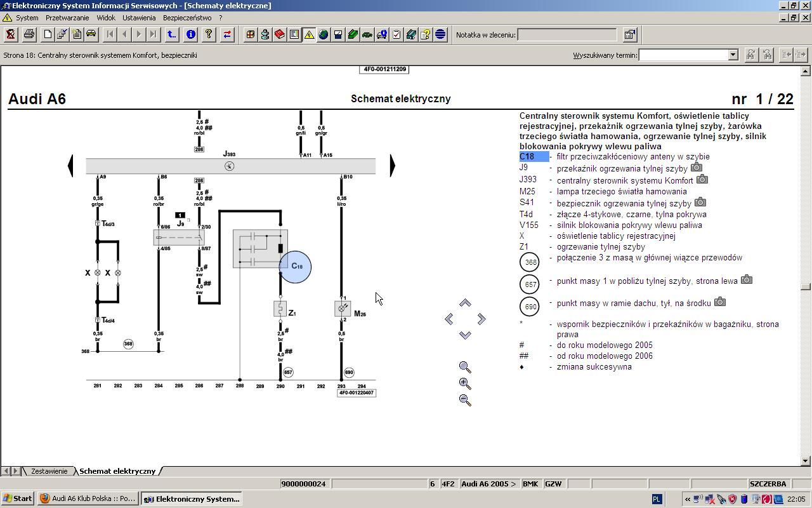Viewport: 812px width, 508px height.
Task: Open photo for S41 rear window fuse
Action: (x=700, y=202)
